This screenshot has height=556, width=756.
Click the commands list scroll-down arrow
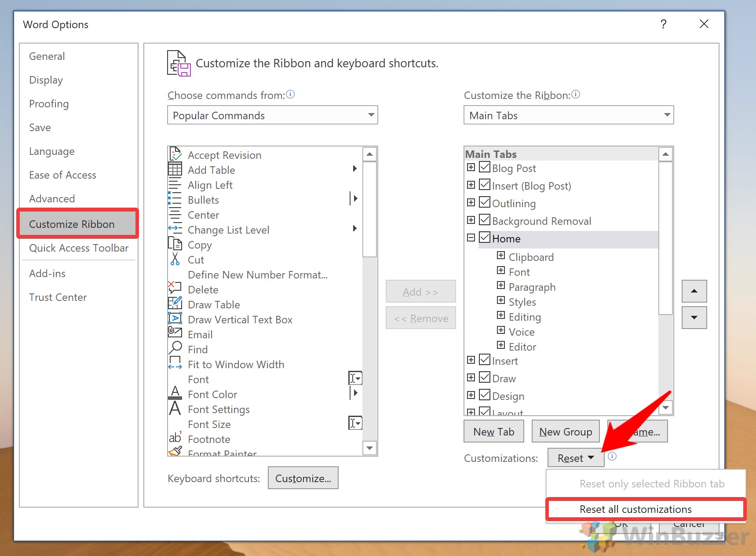(370, 448)
